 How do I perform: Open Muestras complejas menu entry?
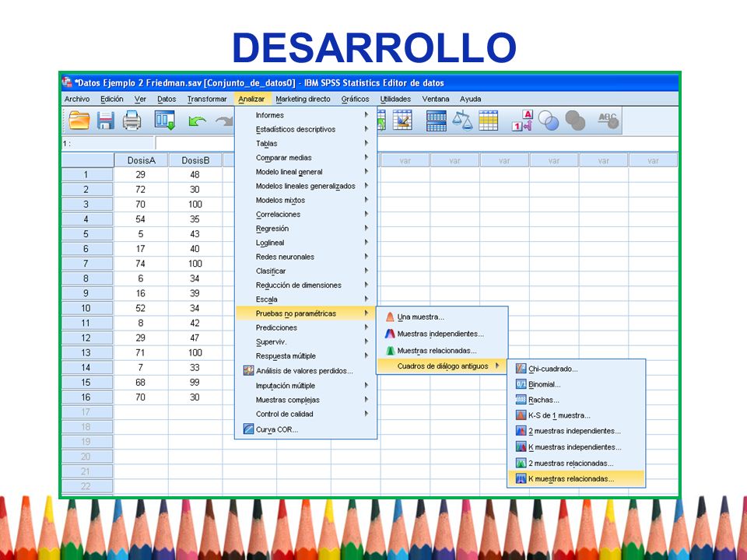[306, 400]
